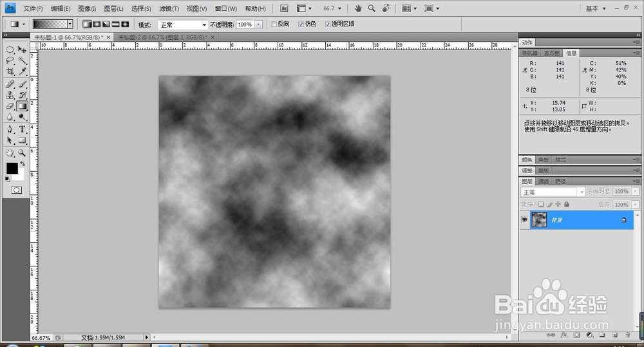Click the gradient preview swatch to edit
Viewport: 644px width, 347px height.
pyautogui.click(x=50, y=24)
